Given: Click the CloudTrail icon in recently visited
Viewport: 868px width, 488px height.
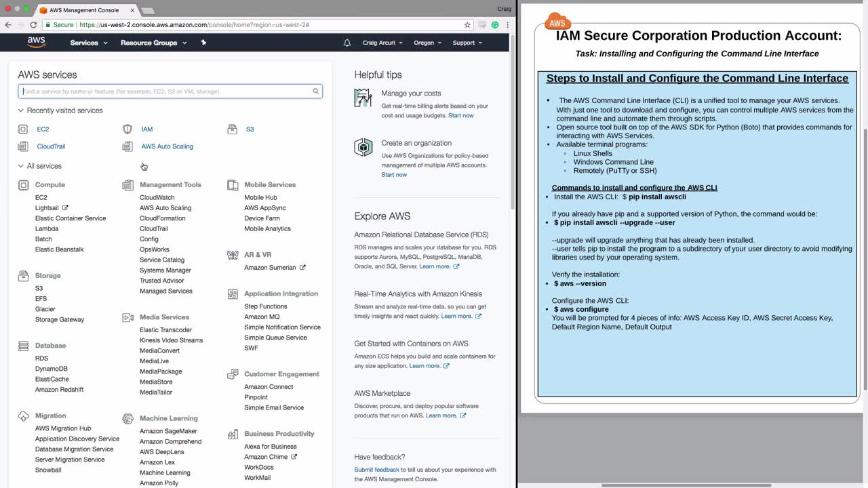Looking at the screenshot, I should click(x=23, y=146).
